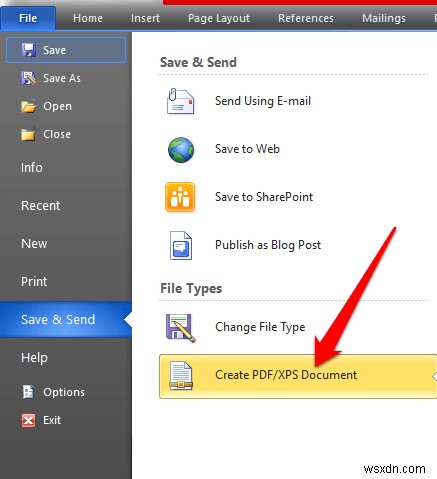Switch to the Home ribbon tab
The width and height of the screenshot is (437, 479).
tap(88, 18)
